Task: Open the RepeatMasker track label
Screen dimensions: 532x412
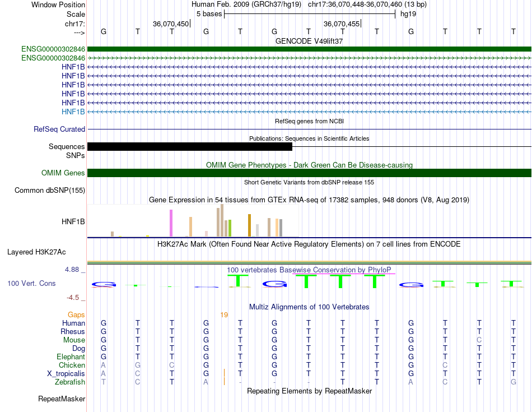Action: click(62, 399)
